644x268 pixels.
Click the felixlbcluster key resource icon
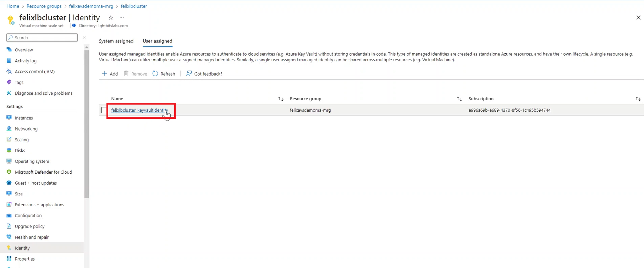(x=11, y=20)
